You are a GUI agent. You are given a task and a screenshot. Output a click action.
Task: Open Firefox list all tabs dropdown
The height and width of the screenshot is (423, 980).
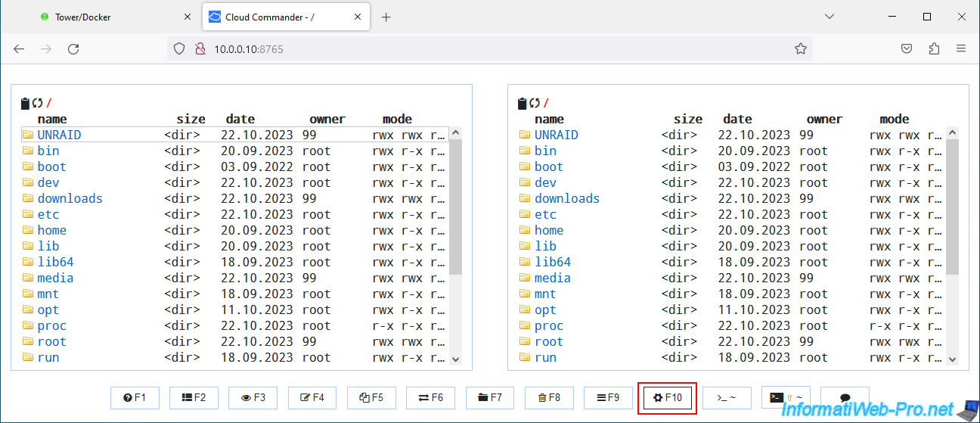coord(830,17)
